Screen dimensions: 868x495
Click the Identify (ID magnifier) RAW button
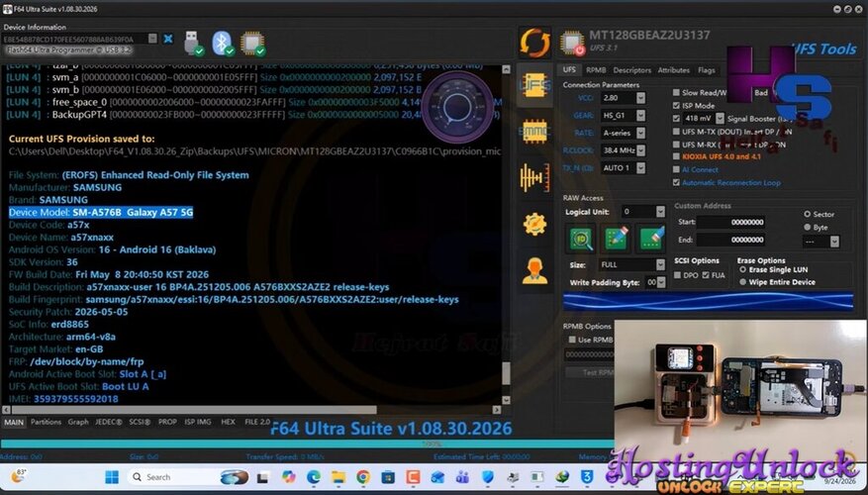pyautogui.click(x=581, y=239)
